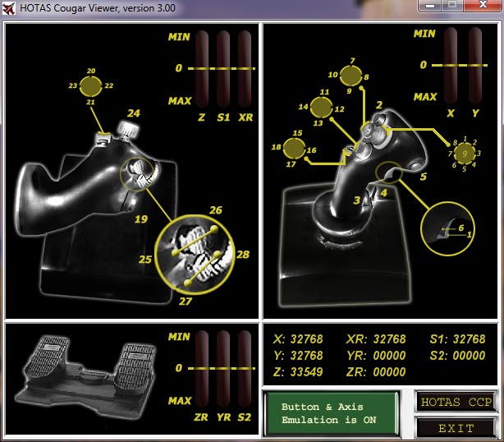Click button label 19 on throttle
This screenshot has height=442, width=504.
[x=141, y=219]
